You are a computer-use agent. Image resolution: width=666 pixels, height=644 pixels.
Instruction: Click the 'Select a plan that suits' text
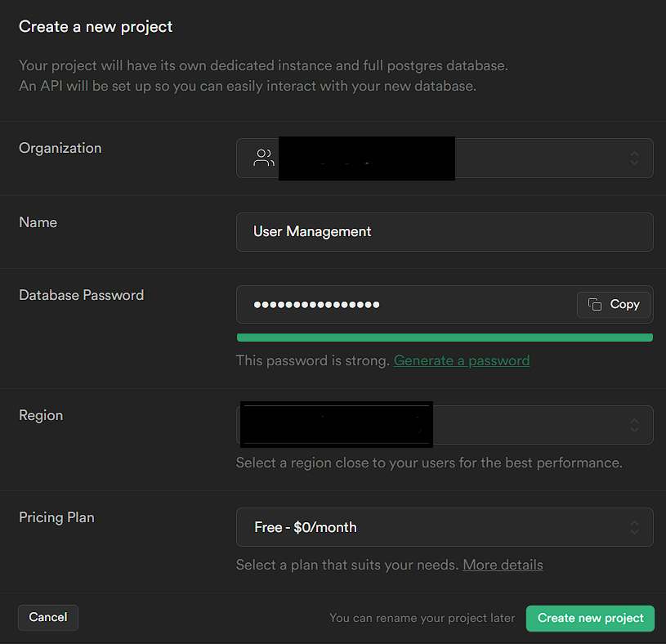tap(347, 565)
